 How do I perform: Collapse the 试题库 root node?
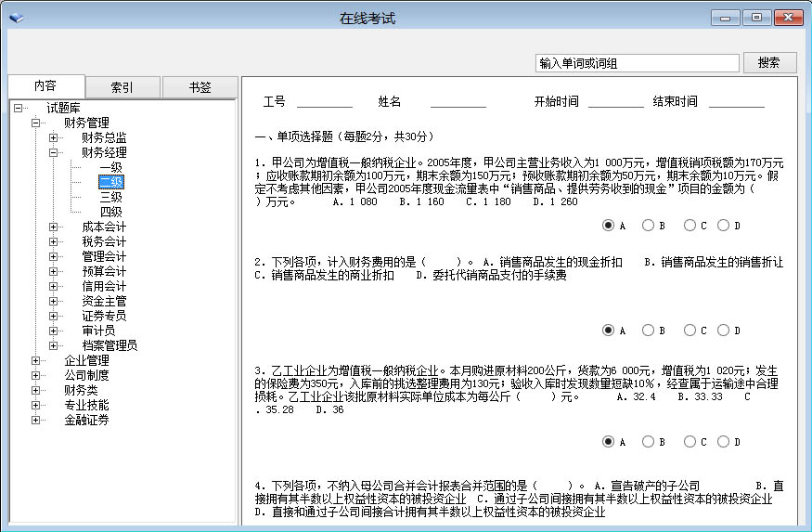coord(19,108)
